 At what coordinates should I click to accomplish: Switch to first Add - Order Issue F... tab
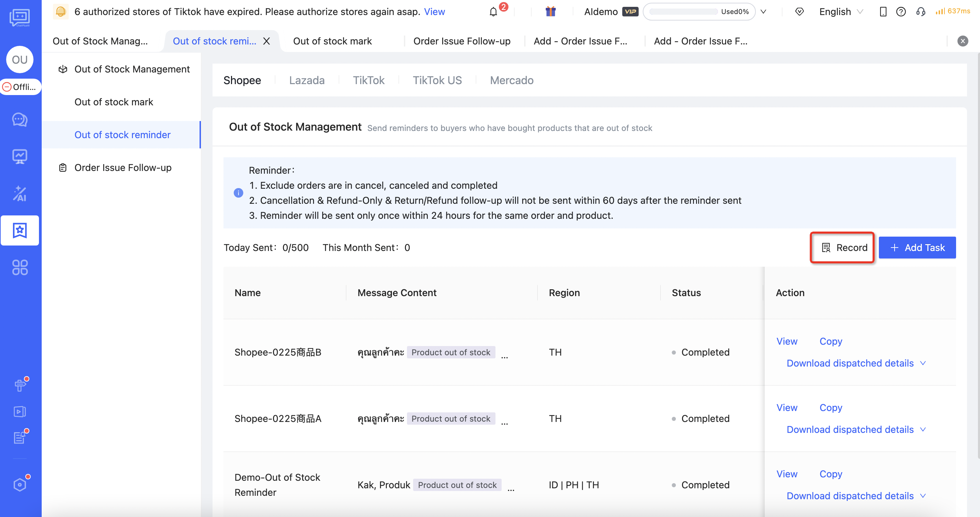tap(580, 41)
